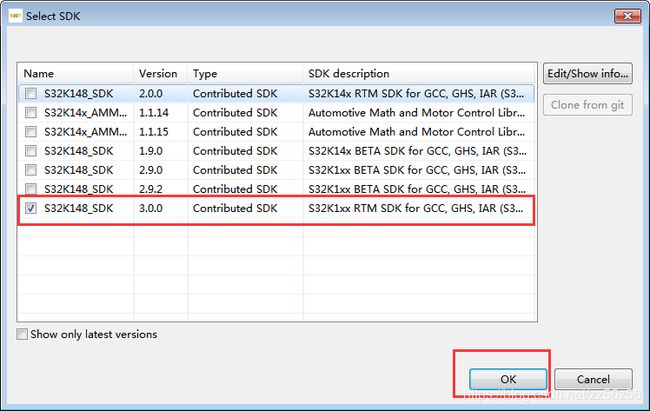Click the OK button
Screen dimensions: 650x411
(508, 379)
